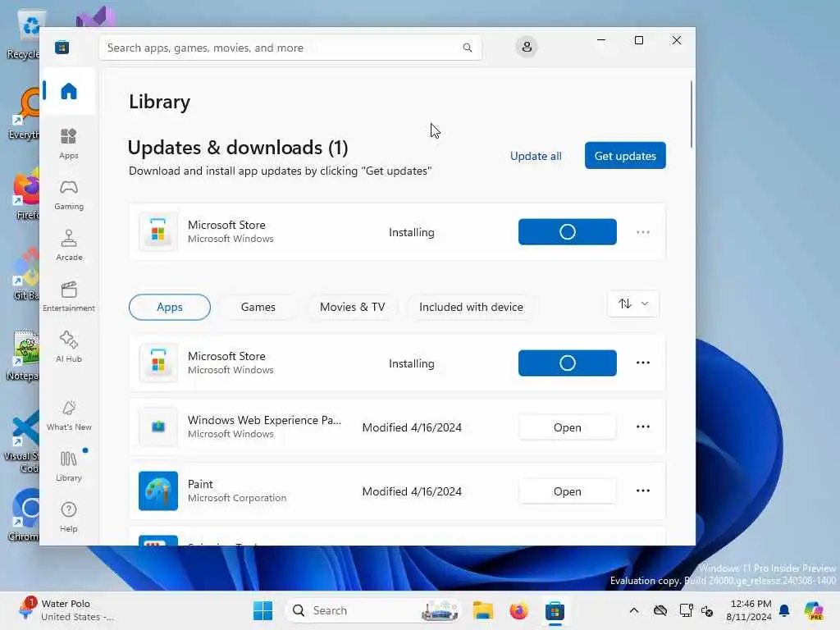The image size is (840, 630).
Task: Open Library in the sidebar
Action: (69, 466)
